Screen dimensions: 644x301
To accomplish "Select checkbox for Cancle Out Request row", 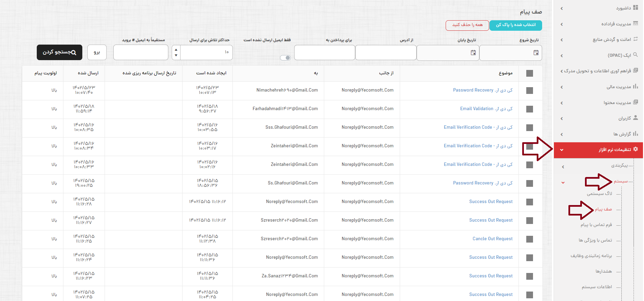I will 530,239.
